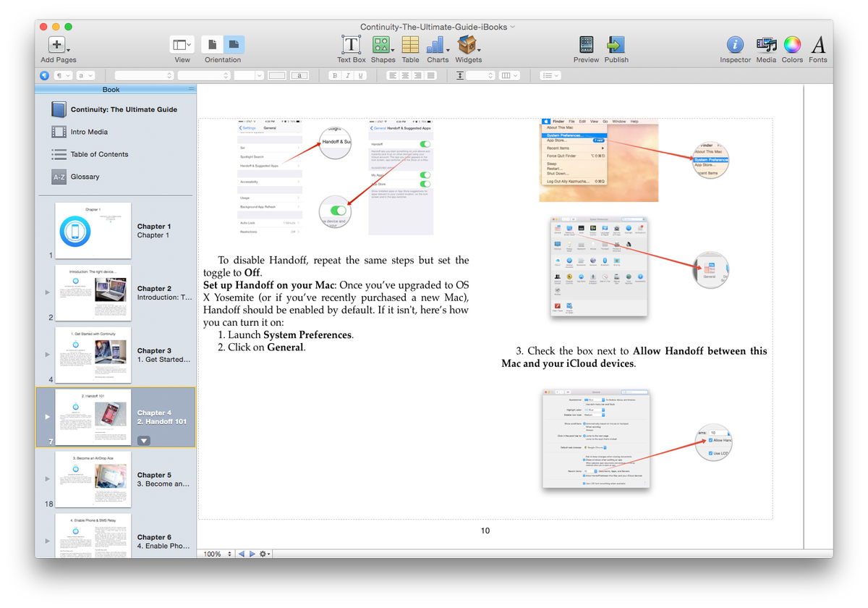Add a Widget via the Widgets icon
Viewport: 868px width, 608px height.
pos(467,45)
